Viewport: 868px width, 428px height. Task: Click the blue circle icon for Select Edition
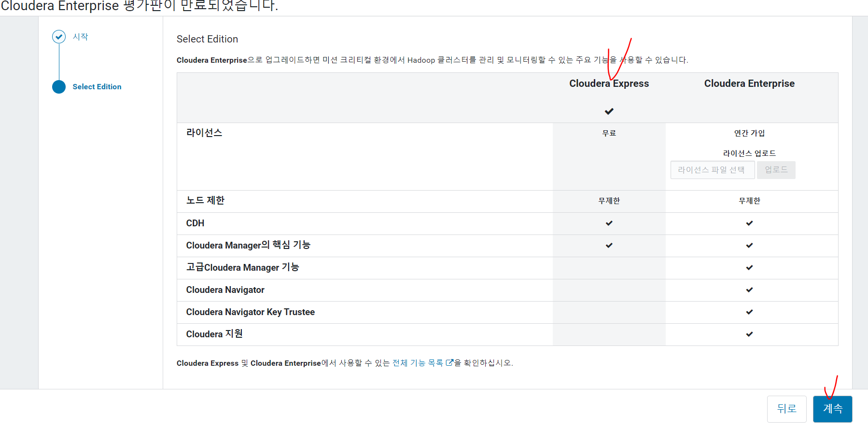[x=59, y=87]
